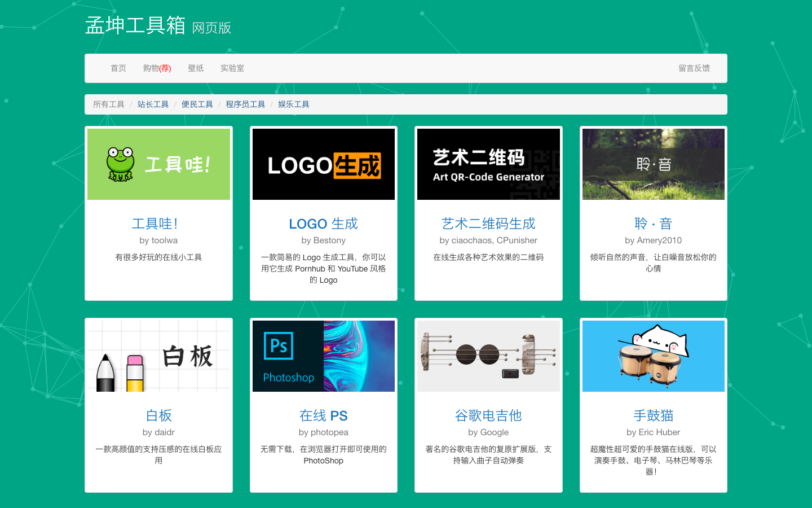Click the 白板 pencil-and-eraser thumbnail

(x=158, y=356)
